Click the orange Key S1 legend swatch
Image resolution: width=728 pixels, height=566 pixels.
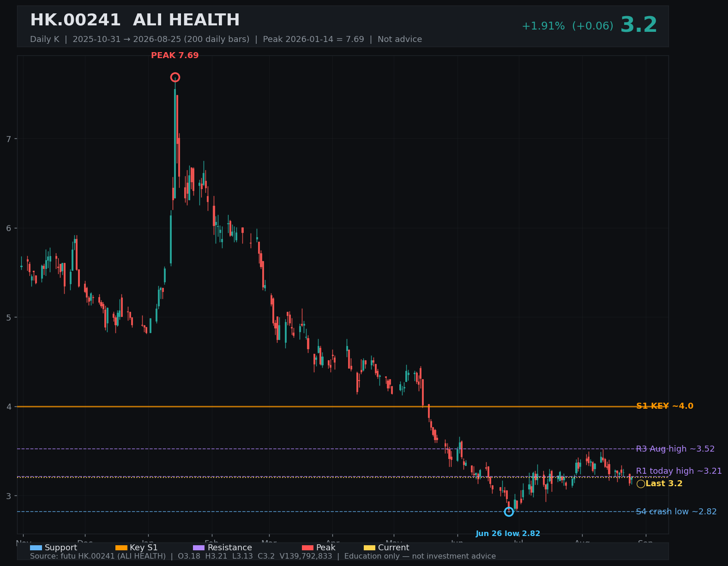click(x=121, y=548)
